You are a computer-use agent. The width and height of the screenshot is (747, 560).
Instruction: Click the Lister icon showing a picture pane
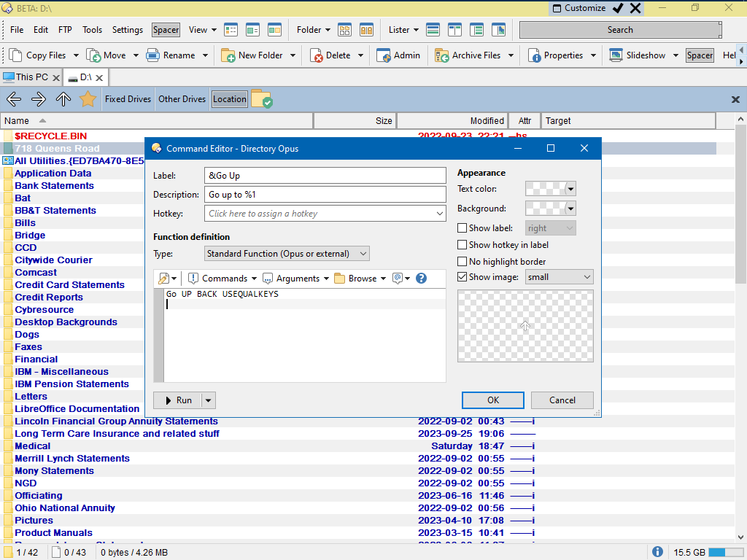[x=498, y=30]
